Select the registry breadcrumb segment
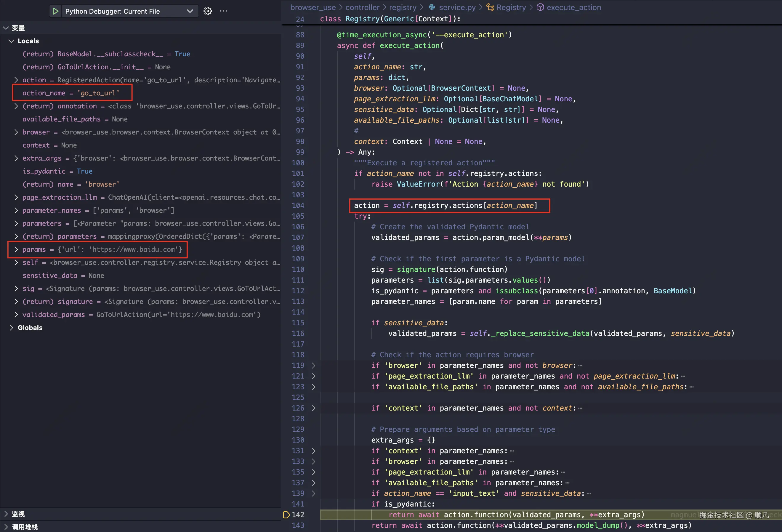The height and width of the screenshot is (532, 782). tap(403, 7)
